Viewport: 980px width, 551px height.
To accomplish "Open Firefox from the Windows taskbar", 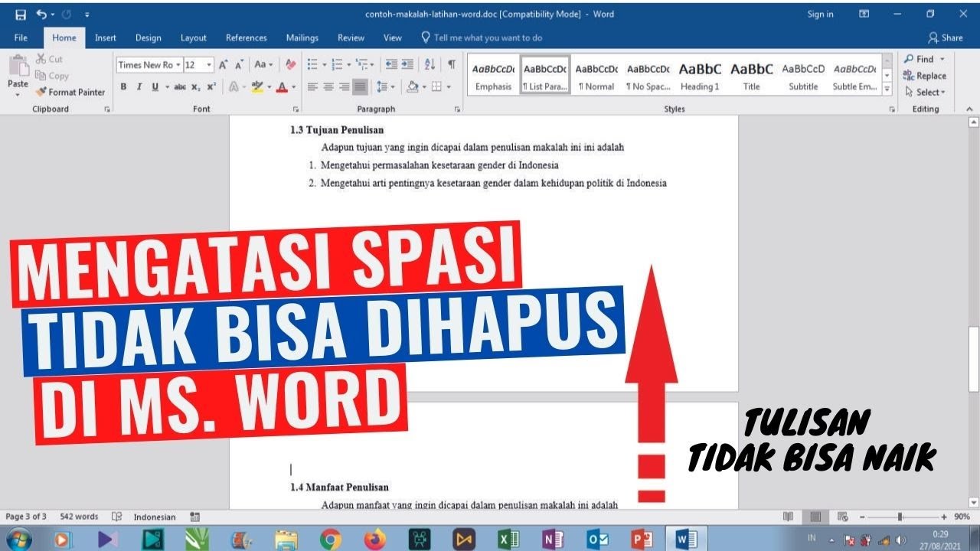I will click(x=375, y=540).
